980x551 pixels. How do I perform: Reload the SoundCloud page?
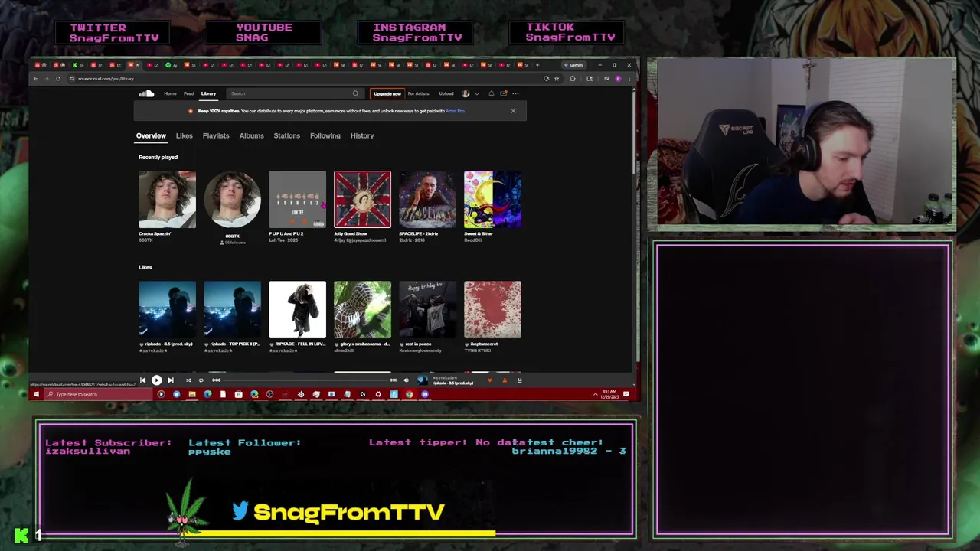(57, 79)
